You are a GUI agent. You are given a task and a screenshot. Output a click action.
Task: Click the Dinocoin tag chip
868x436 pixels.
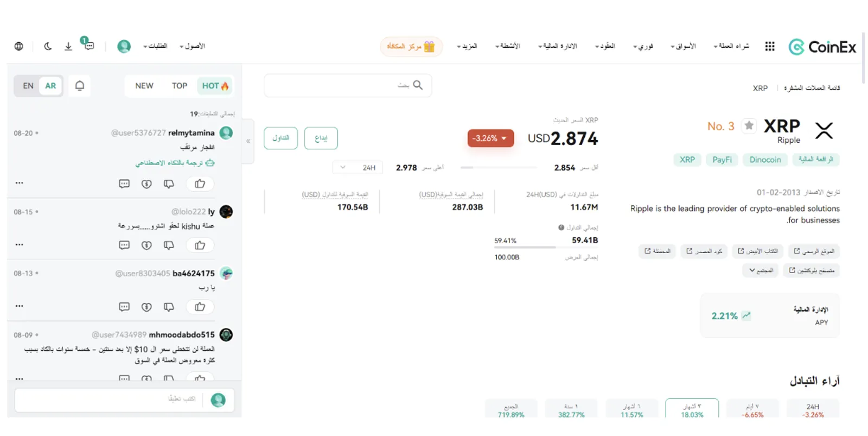coord(765,160)
